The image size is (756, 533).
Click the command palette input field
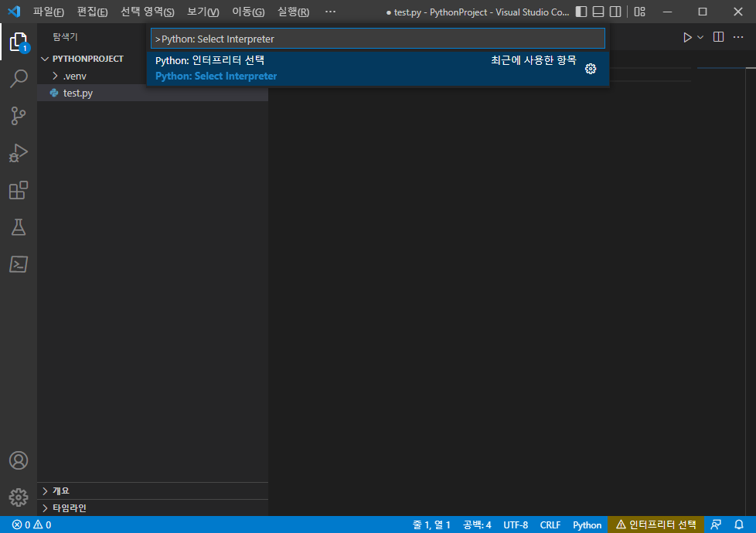pyautogui.click(x=377, y=39)
